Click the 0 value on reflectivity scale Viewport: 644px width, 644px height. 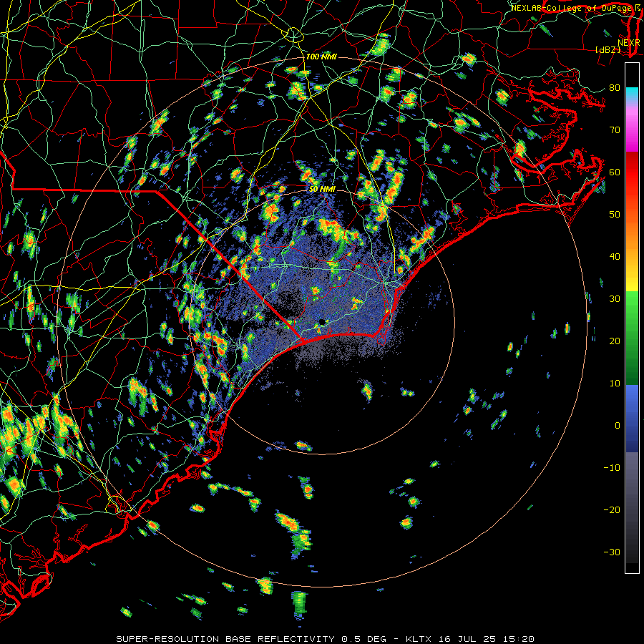coord(618,426)
